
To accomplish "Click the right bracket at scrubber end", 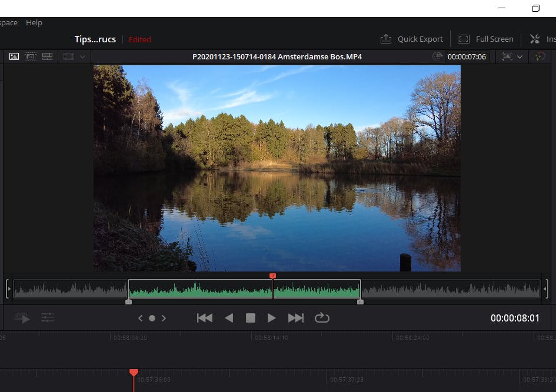I will click(546, 289).
